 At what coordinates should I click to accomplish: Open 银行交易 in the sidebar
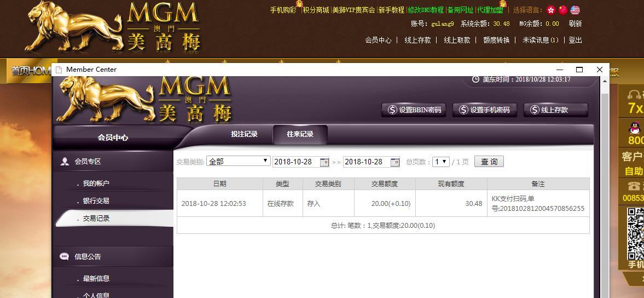point(96,201)
